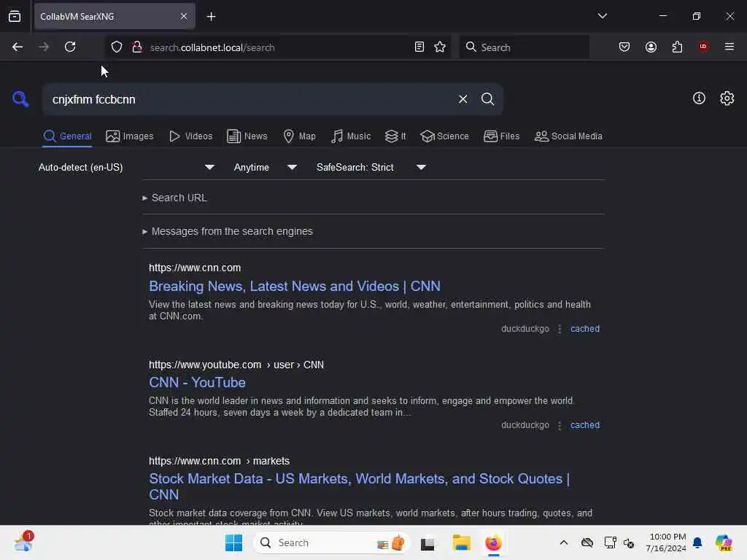The image size is (747, 560).
Task: Open the CNN - YouTube result
Action: pos(197,382)
